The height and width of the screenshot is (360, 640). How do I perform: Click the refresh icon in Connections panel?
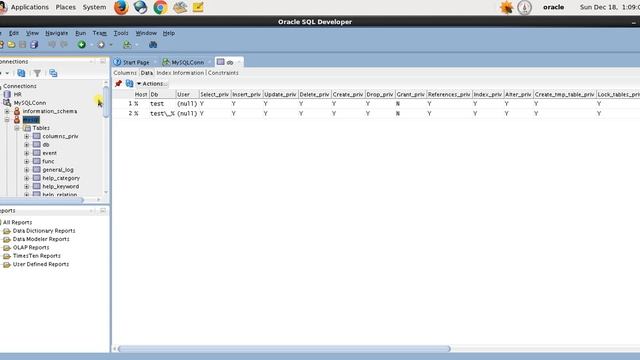click(x=21, y=73)
